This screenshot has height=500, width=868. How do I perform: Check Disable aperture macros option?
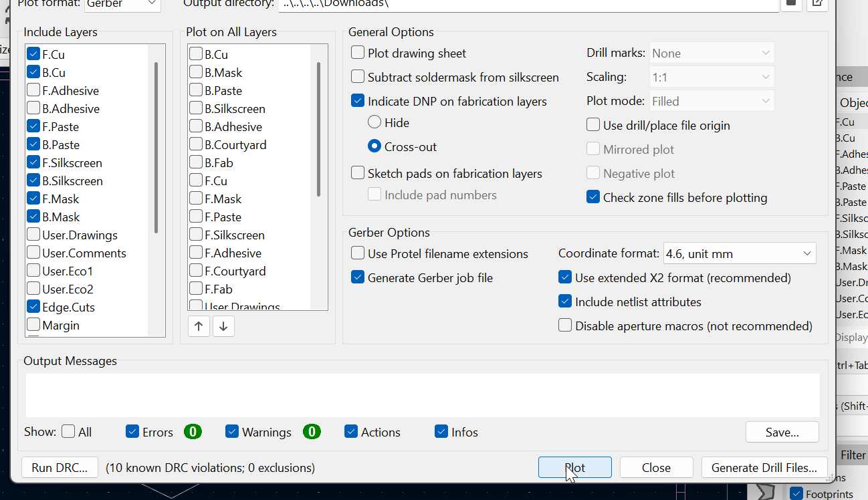pyautogui.click(x=565, y=326)
